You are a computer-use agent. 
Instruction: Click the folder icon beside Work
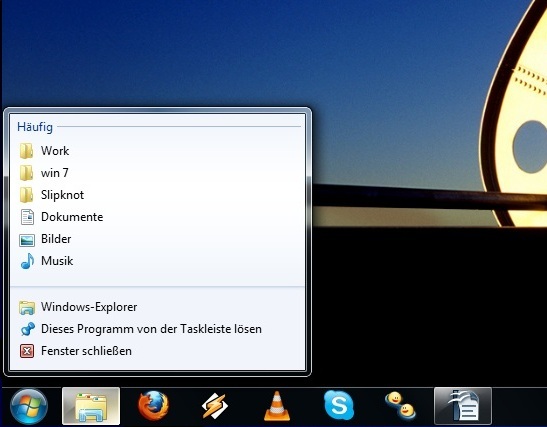pos(27,151)
